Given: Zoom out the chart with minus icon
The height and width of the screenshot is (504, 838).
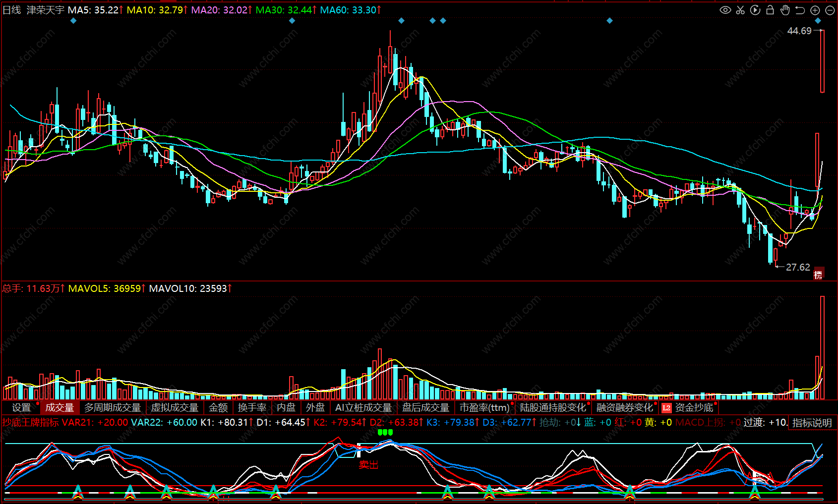Looking at the screenshot, I should [830, 10].
